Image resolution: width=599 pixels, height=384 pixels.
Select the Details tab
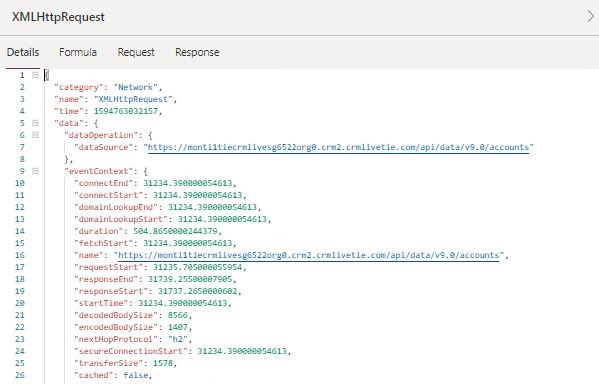[x=23, y=52]
